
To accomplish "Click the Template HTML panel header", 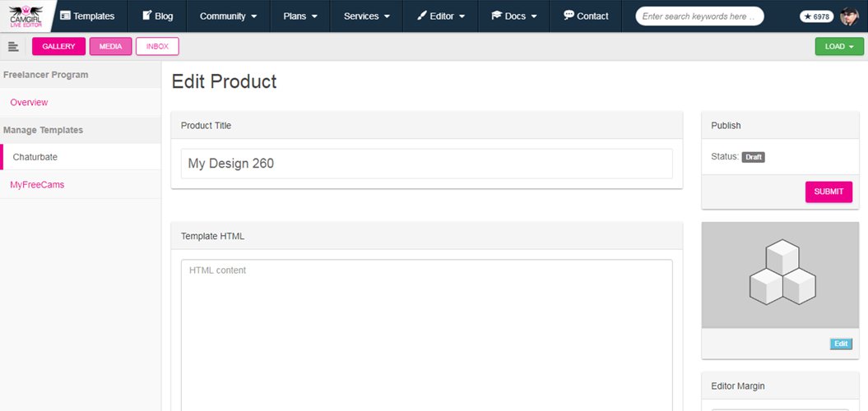I will coord(427,236).
